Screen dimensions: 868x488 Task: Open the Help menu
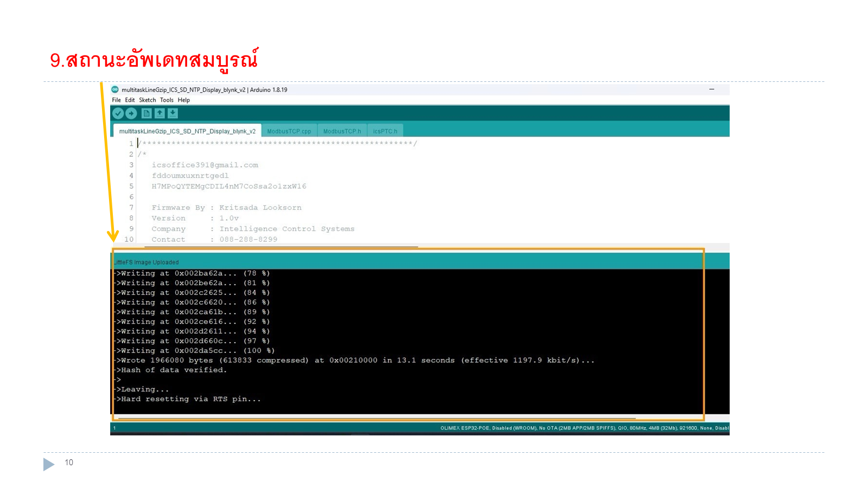pyautogui.click(x=184, y=100)
